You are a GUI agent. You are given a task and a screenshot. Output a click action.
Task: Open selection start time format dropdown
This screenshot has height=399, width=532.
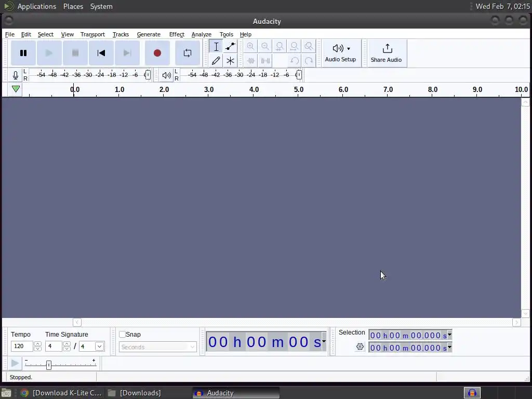point(449,335)
